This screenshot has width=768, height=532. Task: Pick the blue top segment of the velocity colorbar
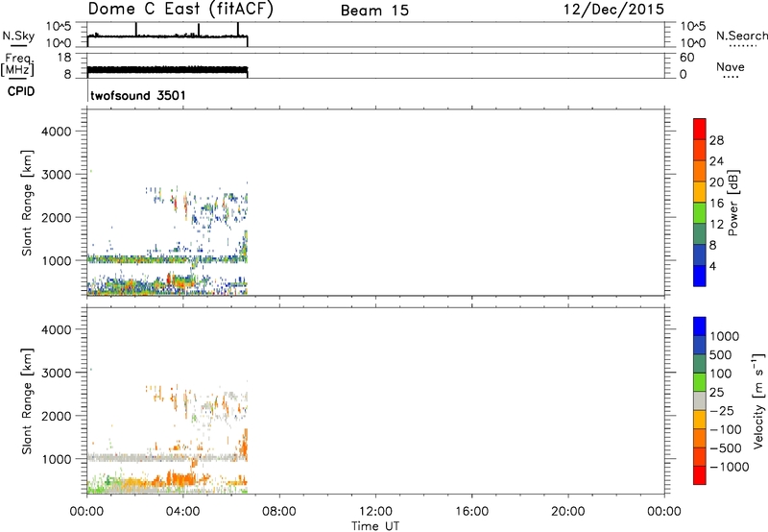point(700,326)
